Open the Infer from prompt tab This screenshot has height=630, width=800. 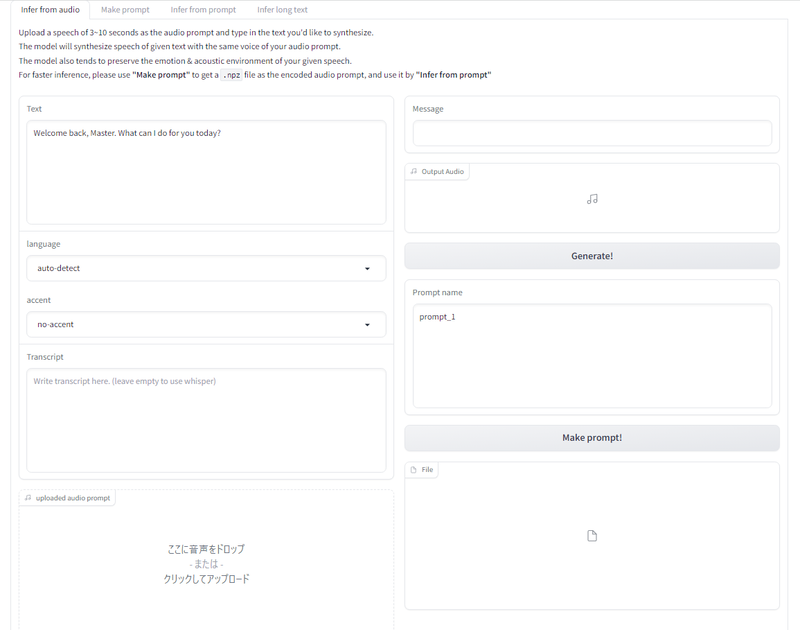tap(203, 10)
